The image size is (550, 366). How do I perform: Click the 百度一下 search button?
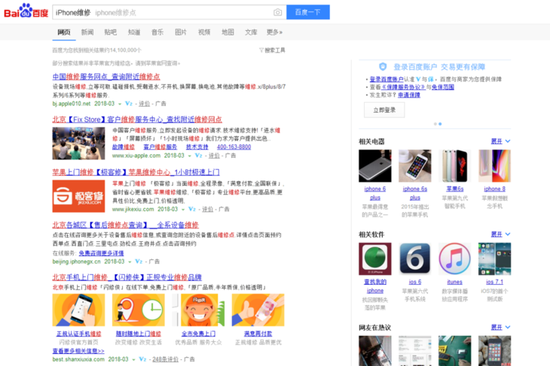coord(308,12)
